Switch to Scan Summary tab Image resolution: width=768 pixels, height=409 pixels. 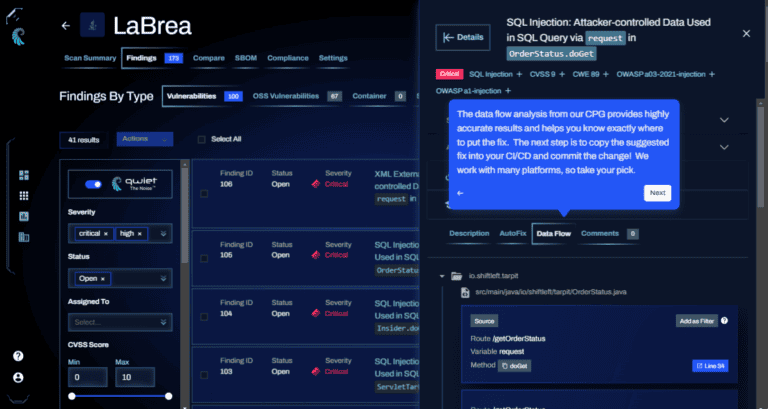[x=90, y=58]
